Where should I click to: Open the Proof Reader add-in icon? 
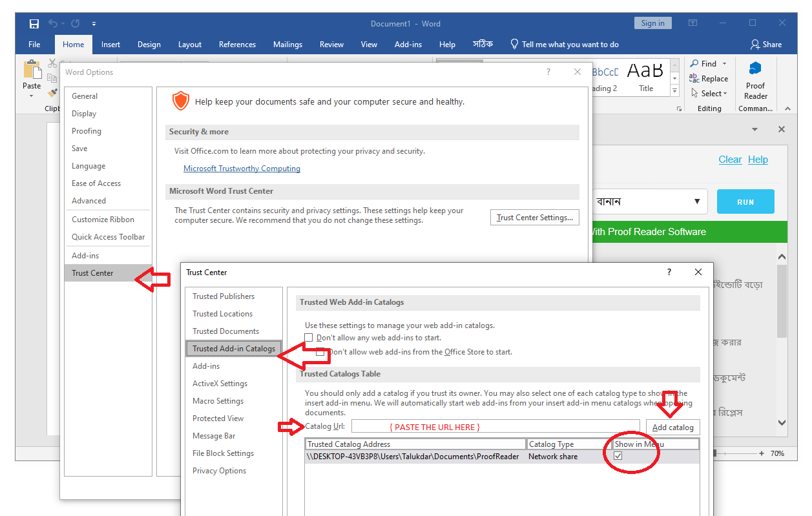tap(755, 77)
